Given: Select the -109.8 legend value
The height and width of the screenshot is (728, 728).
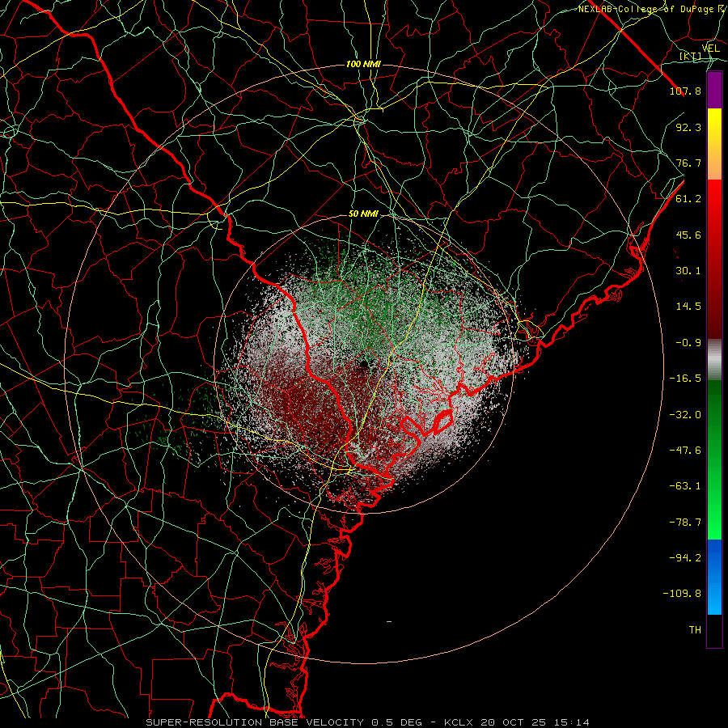Looking at the screenshot, I should point(682,594).
